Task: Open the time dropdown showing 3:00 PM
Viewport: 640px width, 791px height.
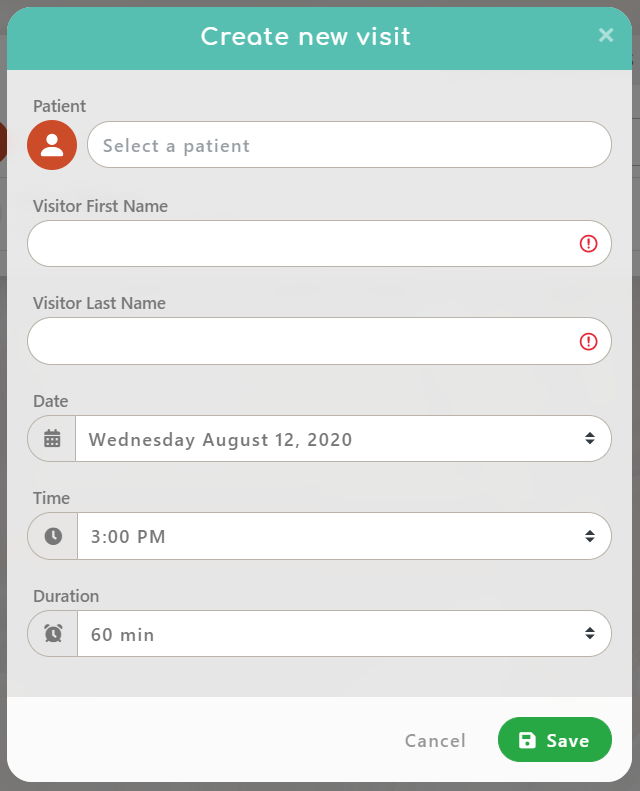Action: 330,536
